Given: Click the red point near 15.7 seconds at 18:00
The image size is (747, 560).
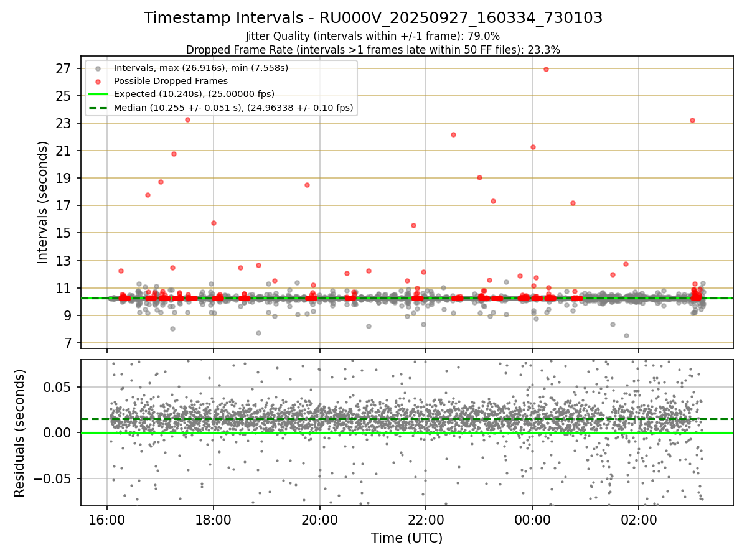Looking at the screenshot, I should [214, 223].
